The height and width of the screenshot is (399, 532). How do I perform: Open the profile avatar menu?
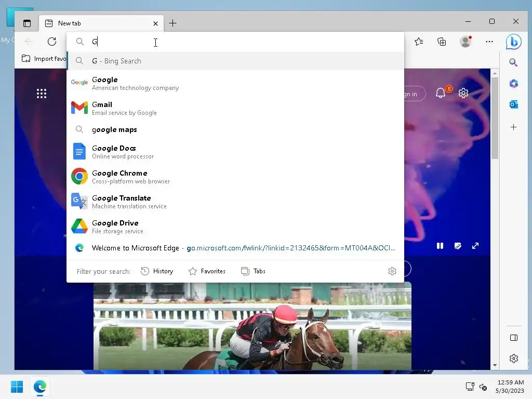465,42
